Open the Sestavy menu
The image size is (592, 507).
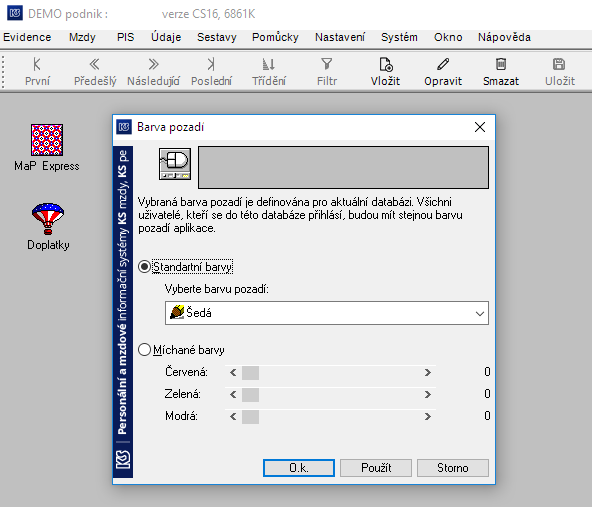click(217, 37)
